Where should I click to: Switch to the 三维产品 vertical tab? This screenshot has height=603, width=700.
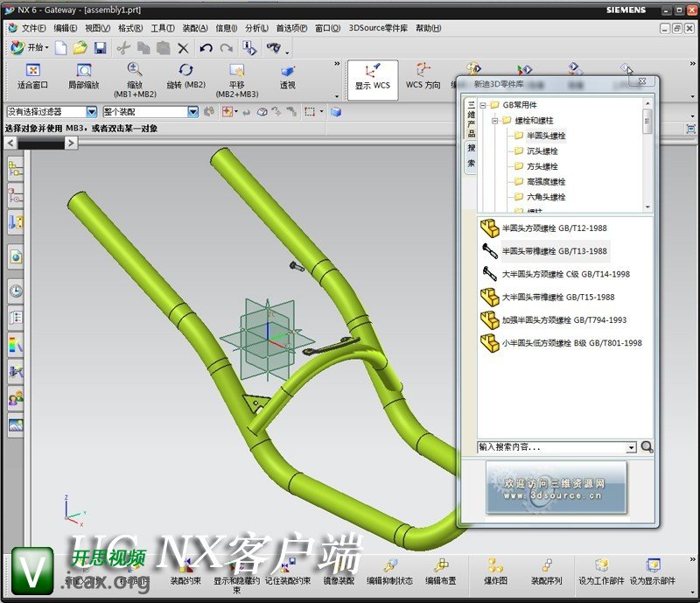click(472, 119)
